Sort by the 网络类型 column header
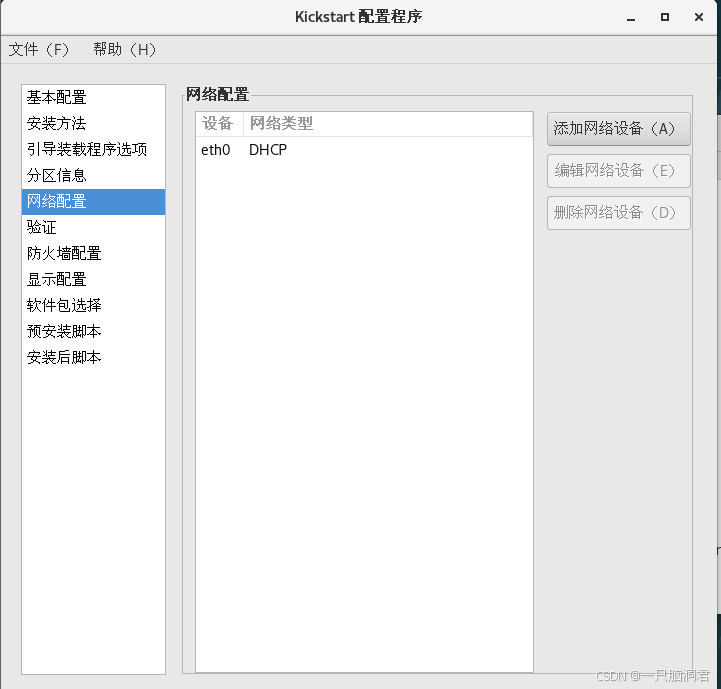Viewport: 721px width, 689px height. [x=388, y=124]
